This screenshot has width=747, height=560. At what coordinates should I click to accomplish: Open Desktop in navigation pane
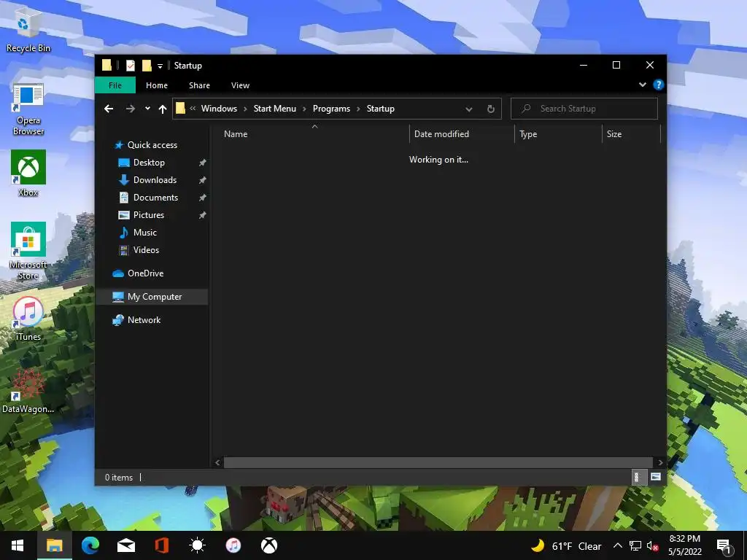(x=149, y=163)
